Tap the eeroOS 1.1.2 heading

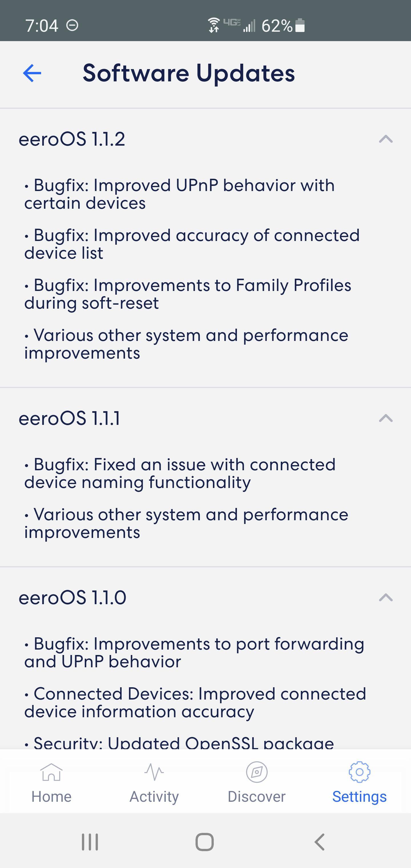pyautogui.click(x=72, y=139)
